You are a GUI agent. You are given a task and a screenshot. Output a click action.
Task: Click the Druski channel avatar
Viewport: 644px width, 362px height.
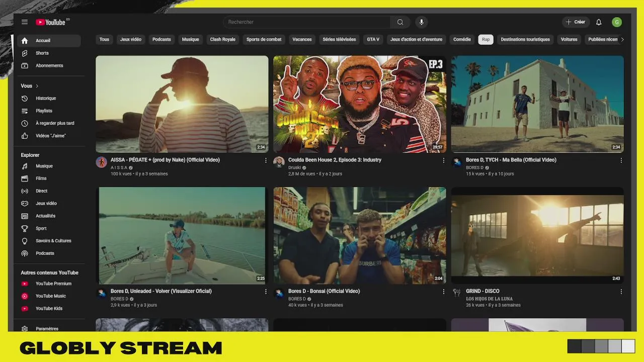tap(279, 162)
